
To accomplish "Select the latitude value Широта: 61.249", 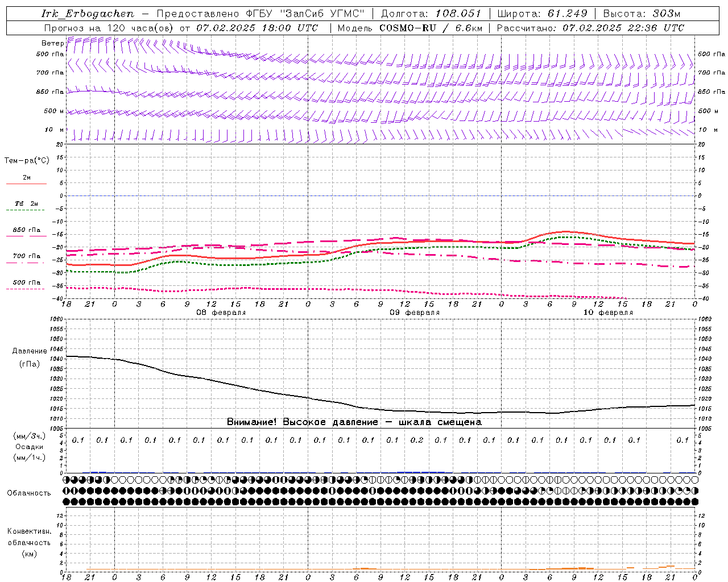I will click(542, 14).
